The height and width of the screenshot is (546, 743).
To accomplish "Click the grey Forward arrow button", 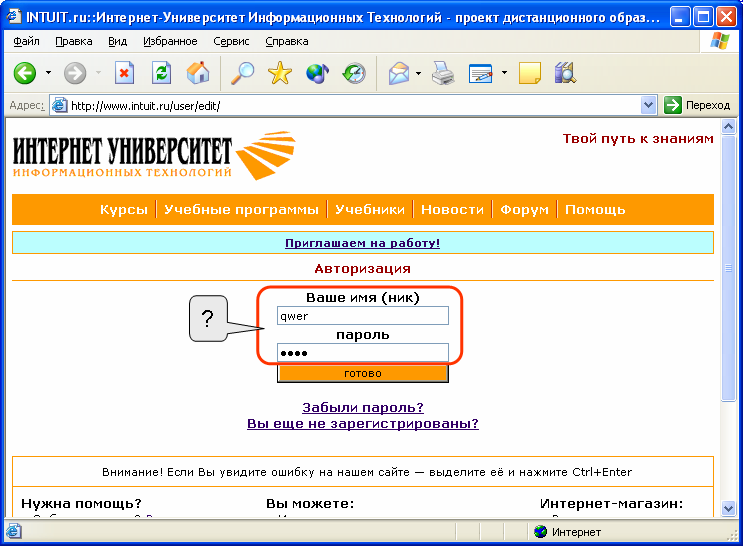I will point(75,73).
